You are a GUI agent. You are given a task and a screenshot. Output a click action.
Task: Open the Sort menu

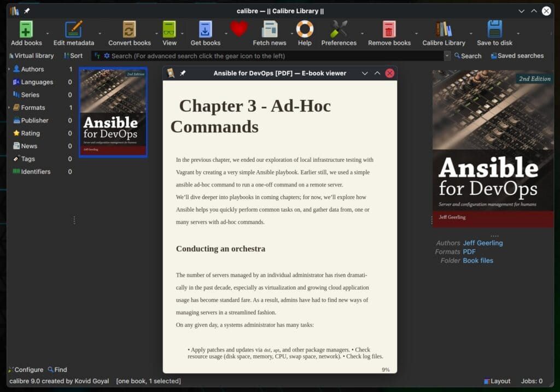(x=73, y=55)
